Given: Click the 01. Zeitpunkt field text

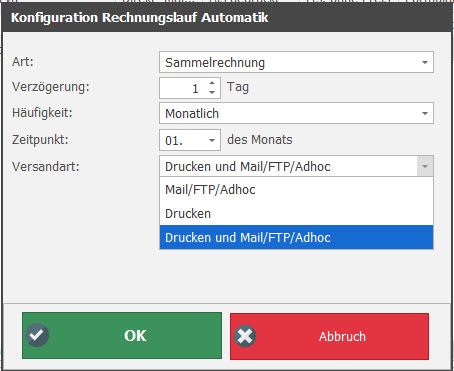Looking at the screenshot, I should point(174,141).
